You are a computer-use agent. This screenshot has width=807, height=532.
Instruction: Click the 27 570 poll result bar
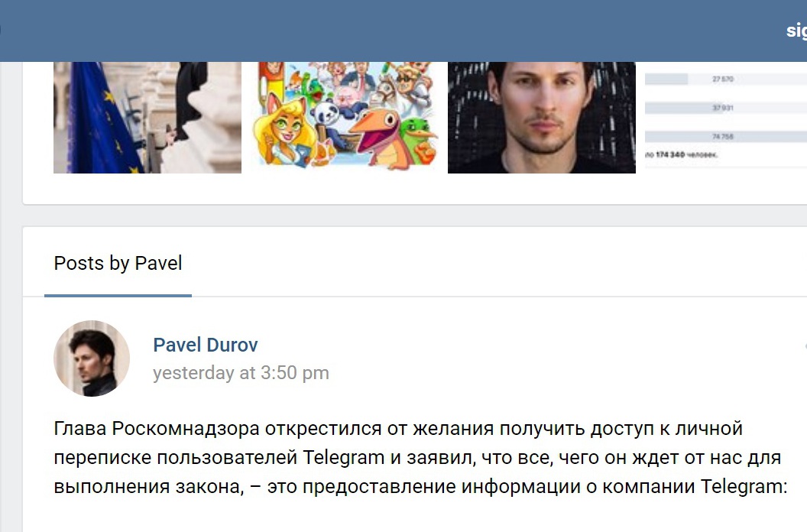(x=726, y=79)
